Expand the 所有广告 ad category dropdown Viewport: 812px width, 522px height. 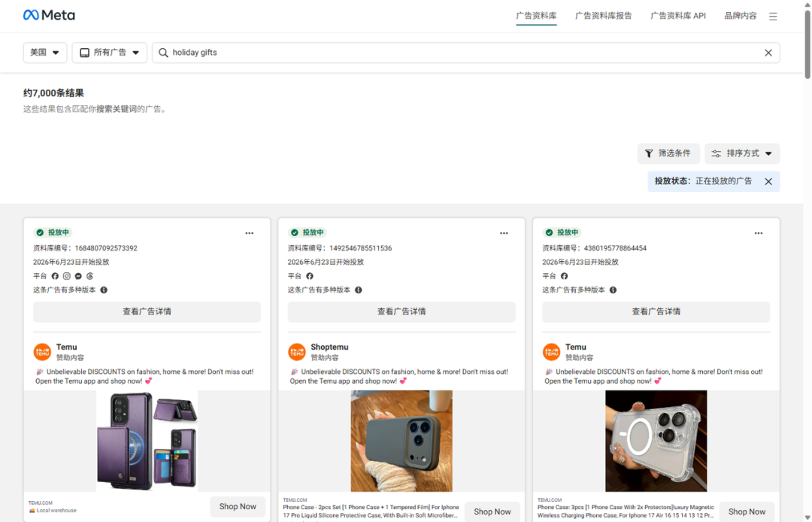(x=109, y=53)
